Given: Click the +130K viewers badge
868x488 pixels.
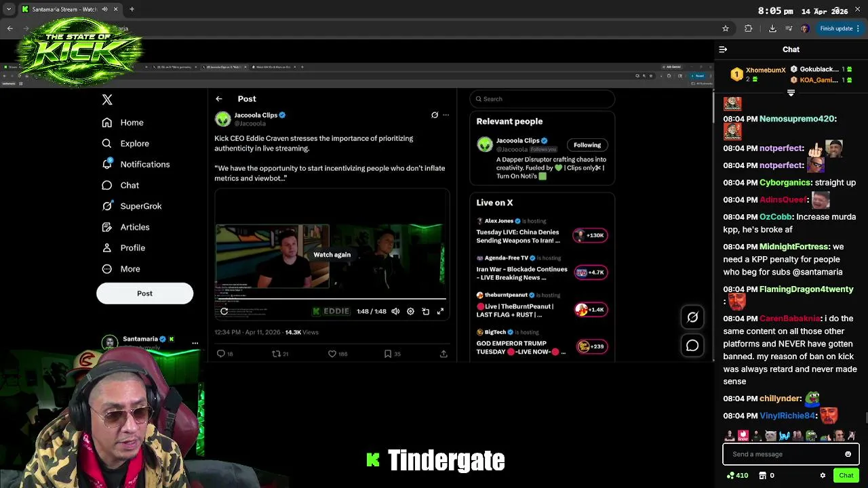Looking at the screenshot, I should tap(590, 235).
